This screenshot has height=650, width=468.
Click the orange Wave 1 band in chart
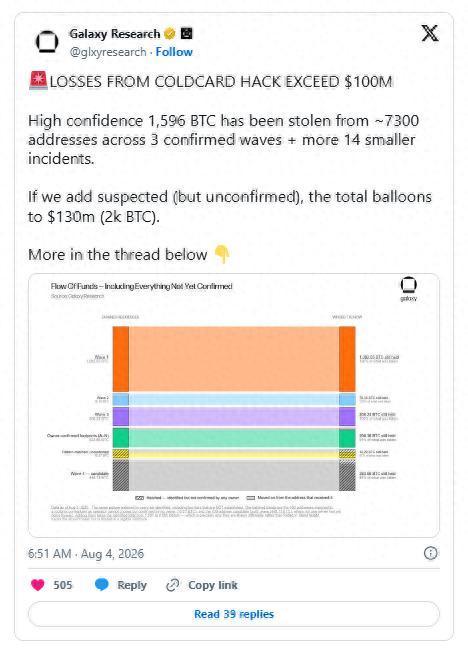point(234,359)
